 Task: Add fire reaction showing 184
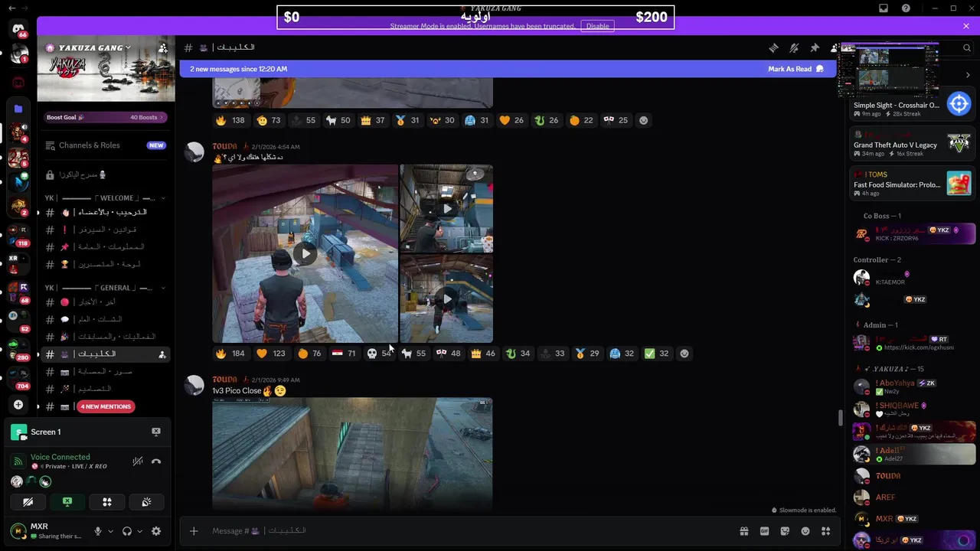(x=230, y=354)
